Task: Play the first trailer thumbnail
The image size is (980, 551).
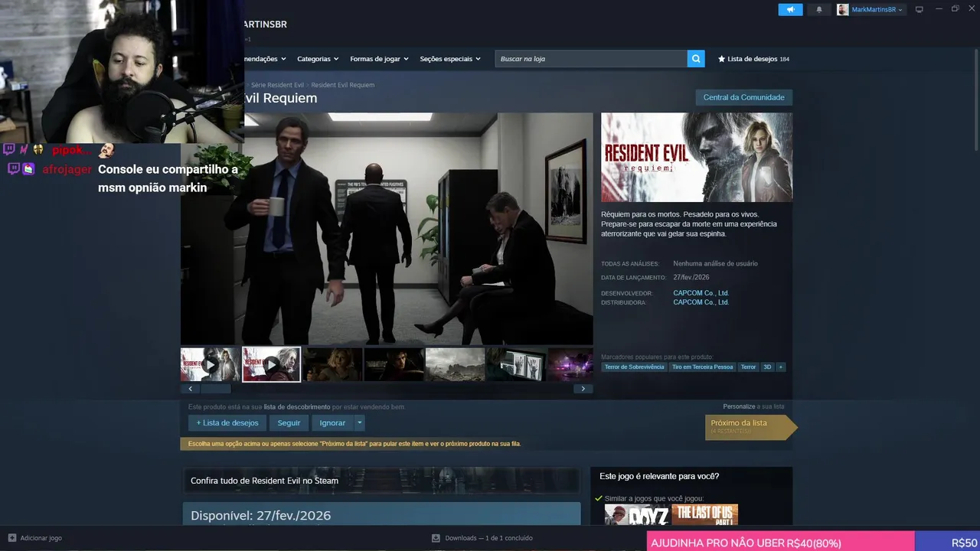Action: 210,364
